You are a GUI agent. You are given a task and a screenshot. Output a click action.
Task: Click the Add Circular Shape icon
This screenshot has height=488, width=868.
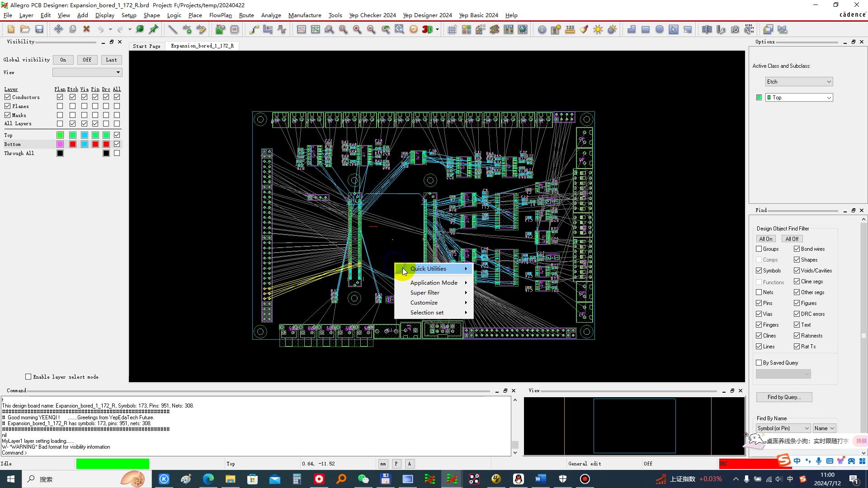(x=660, y=29)
